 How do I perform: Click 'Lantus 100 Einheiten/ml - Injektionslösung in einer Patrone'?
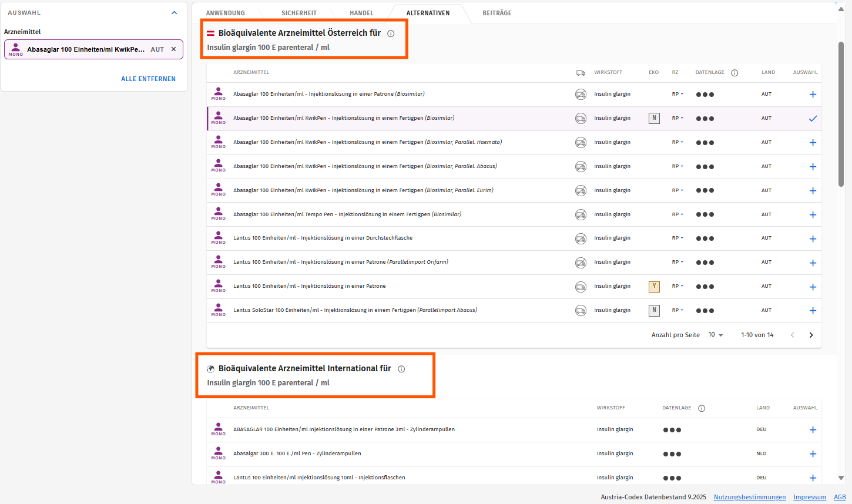click(310, 286)
